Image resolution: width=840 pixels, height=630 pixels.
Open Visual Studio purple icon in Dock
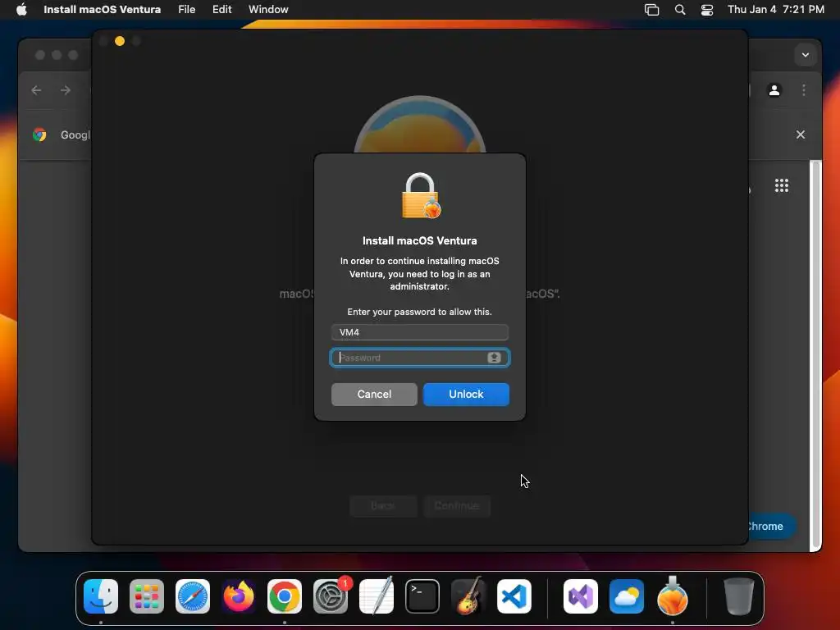coord(581,596)
